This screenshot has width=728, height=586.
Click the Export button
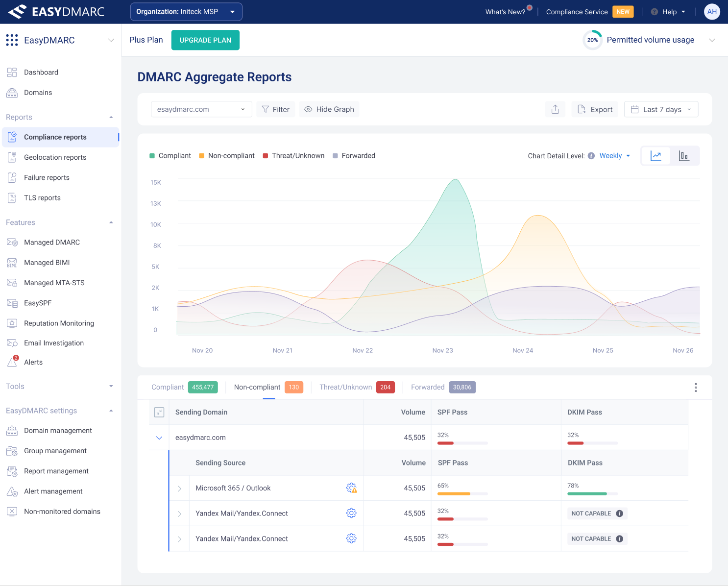[595, 109]
